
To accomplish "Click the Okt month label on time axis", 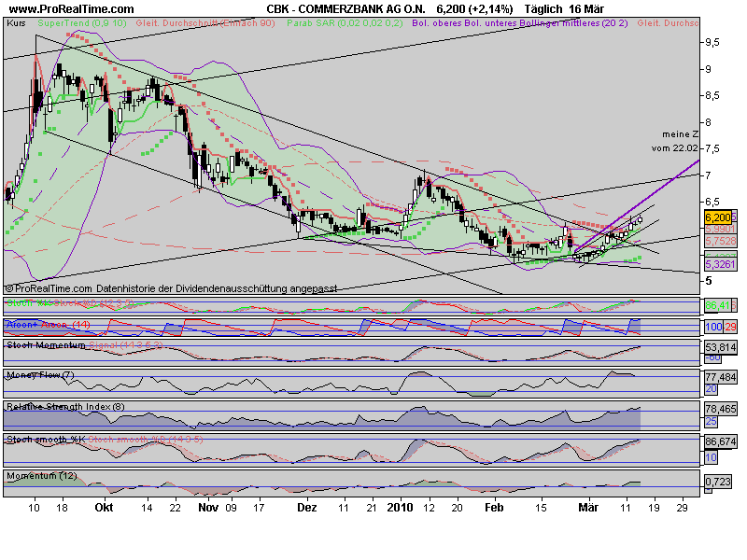I will pos(104,507).
